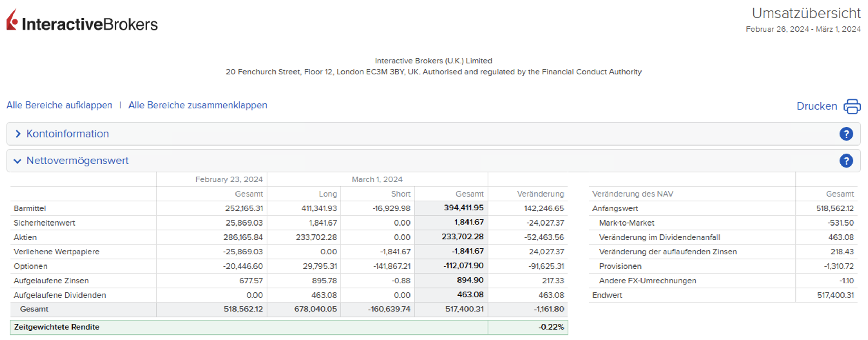The height and width of the screenshot is (340, 868).
Task: Select the Optionen row label
Action: pos(30,266)
